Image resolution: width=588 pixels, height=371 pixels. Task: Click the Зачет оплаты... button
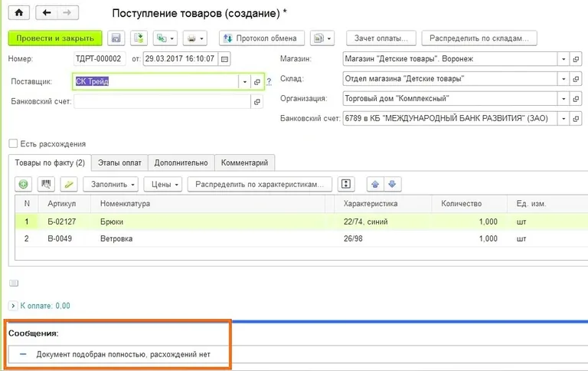click(381, 38)
